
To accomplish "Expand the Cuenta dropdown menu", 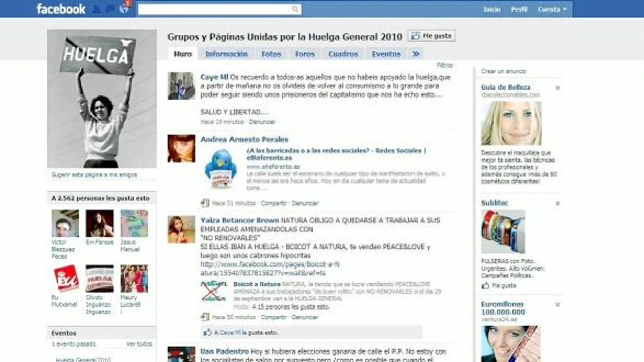I will click(x=552, y=9).
